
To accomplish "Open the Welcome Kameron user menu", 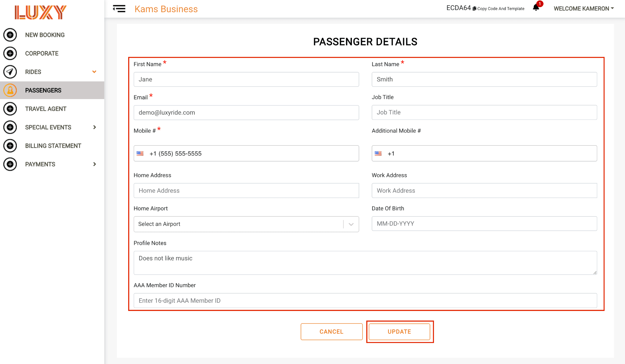I will pyautogui.click(x=584, y=9).
